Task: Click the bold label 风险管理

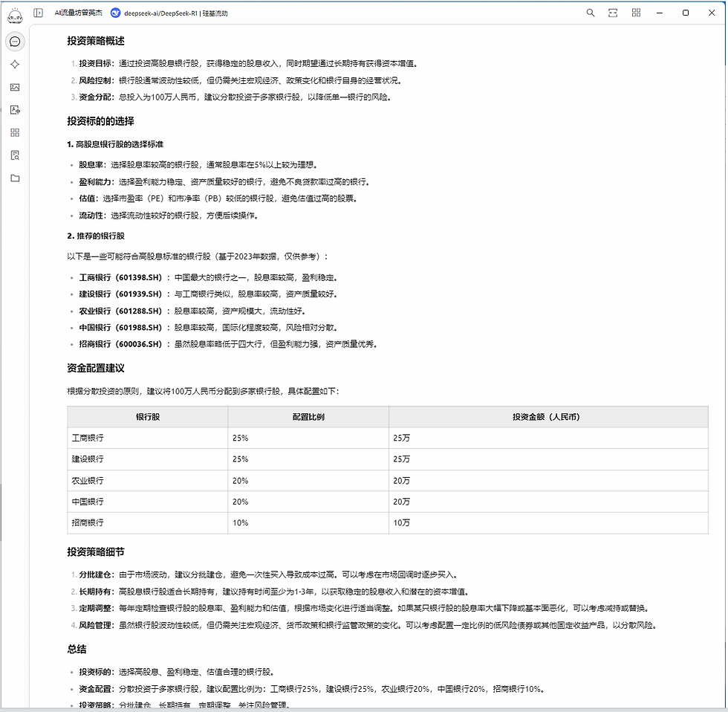Action: (95, 625)
